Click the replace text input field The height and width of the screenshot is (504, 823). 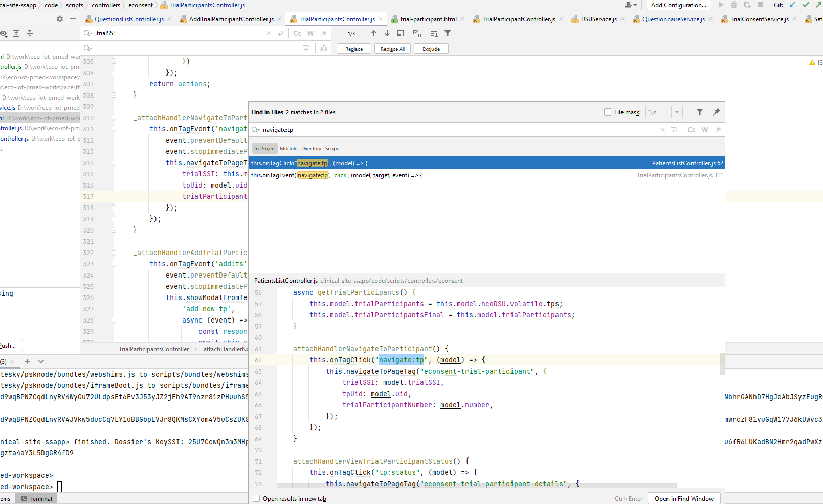[197, 48]
